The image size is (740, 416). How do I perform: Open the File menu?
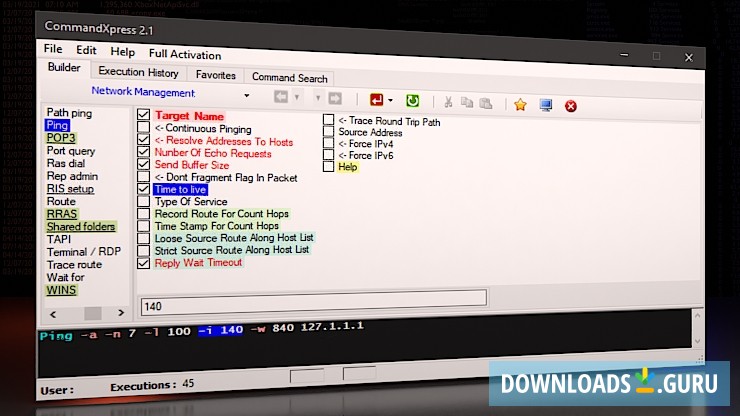click(x=53, y=49)
